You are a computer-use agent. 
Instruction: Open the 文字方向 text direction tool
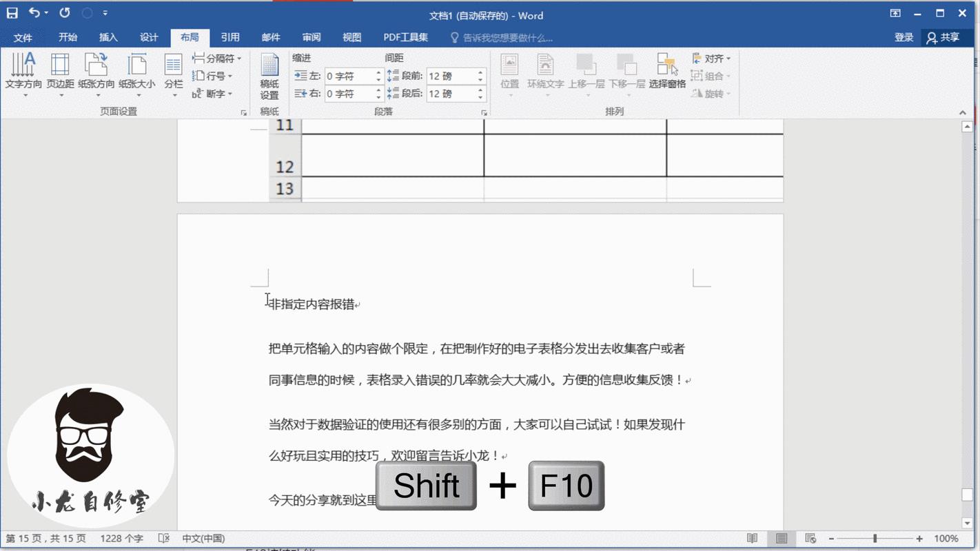[23, 74]
